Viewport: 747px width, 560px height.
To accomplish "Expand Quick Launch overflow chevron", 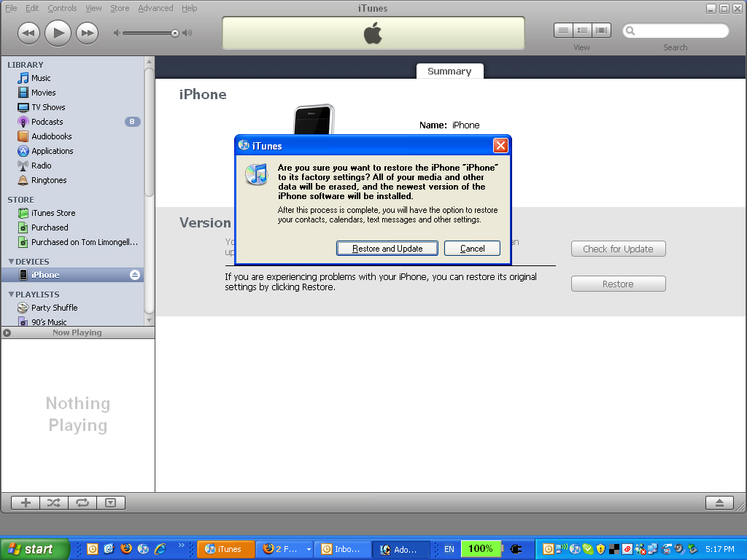I will (181, 545).
